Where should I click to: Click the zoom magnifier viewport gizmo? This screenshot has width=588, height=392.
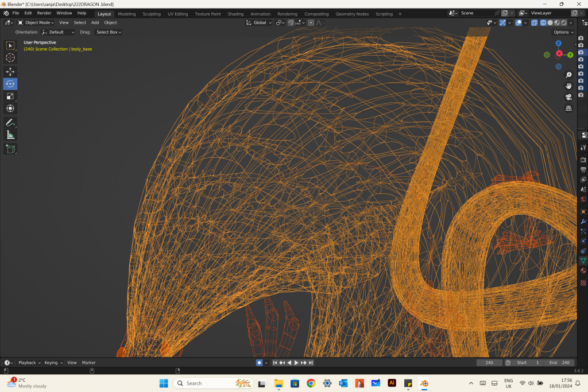(568, 75)
